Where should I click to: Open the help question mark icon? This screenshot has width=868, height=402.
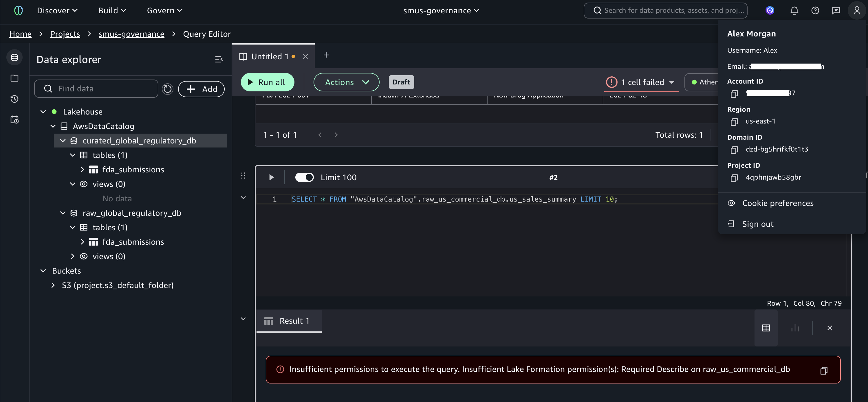pyautogui.click(x=815, y=10)
